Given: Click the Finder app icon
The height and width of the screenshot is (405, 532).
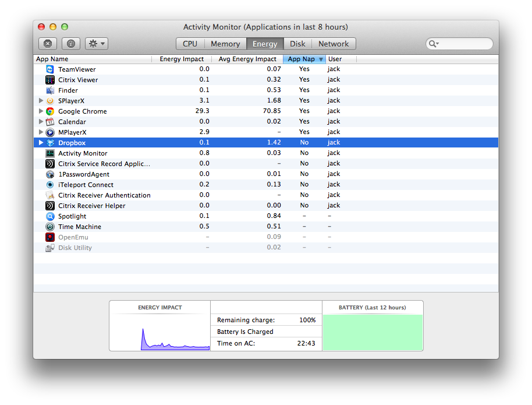Looking at the screenshot, I should coord(50,90).
